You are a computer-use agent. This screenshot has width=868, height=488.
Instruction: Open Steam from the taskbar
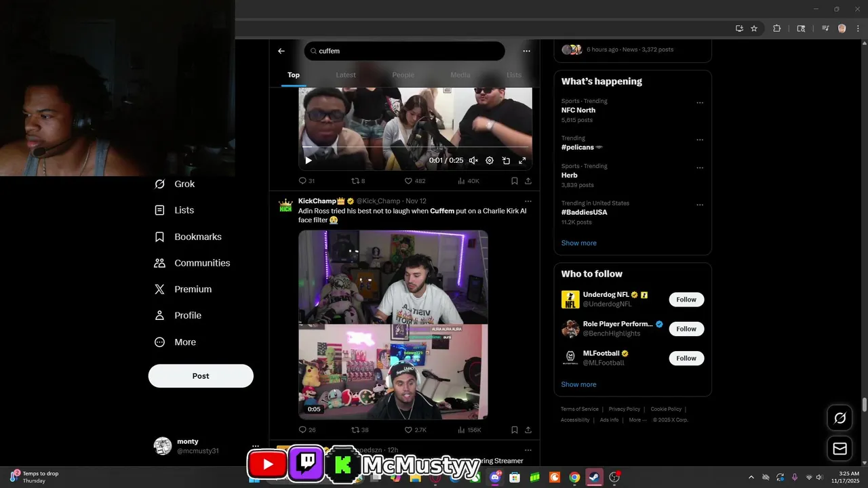click(594, 477)
